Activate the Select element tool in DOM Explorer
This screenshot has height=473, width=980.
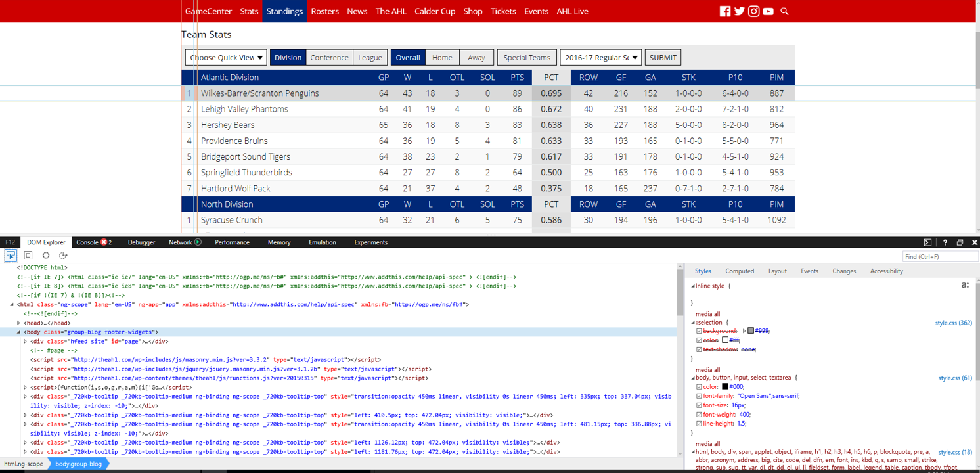click(11, 256)
